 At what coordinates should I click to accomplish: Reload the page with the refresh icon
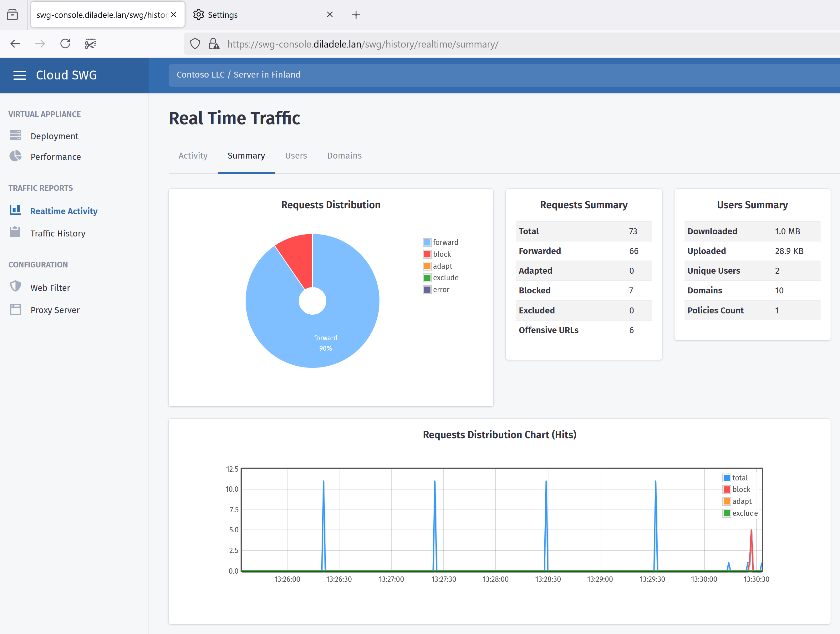[65, 44]
